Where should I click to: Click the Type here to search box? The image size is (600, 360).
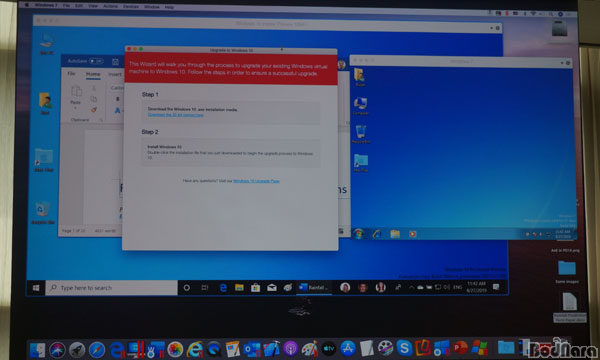(111, 288)
